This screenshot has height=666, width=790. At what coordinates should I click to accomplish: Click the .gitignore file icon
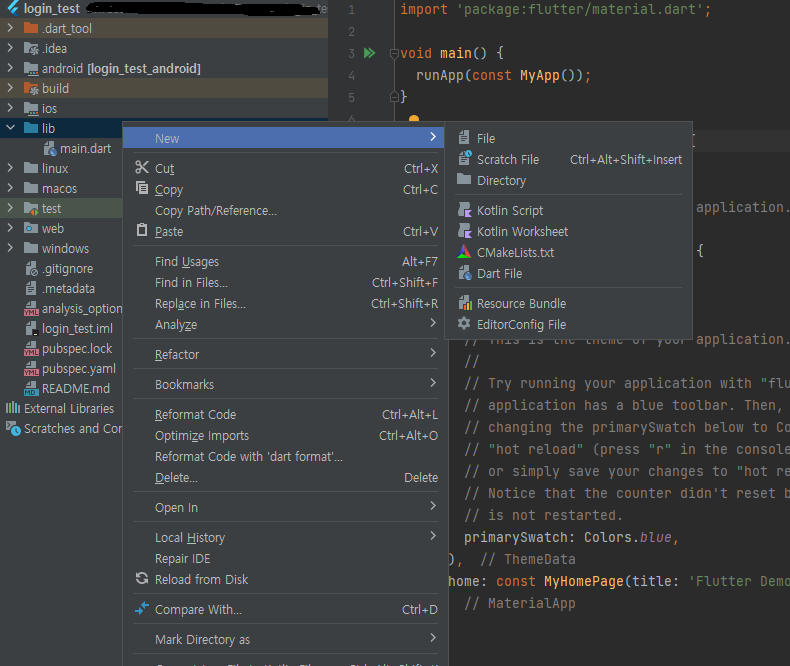(x=31, y=268)
